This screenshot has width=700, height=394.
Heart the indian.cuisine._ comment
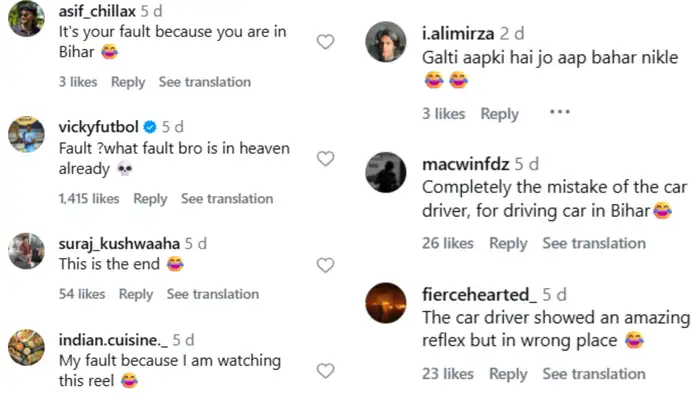(325, 370)
